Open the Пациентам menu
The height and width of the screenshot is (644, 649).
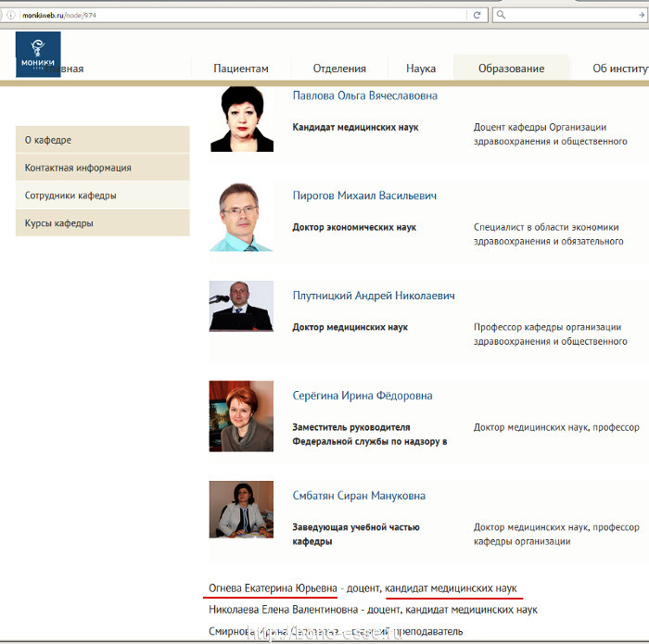pos(241,69)
